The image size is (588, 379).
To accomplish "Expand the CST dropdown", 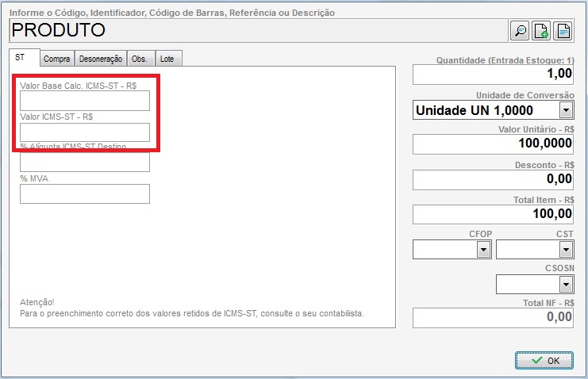I will coord(565,250).
